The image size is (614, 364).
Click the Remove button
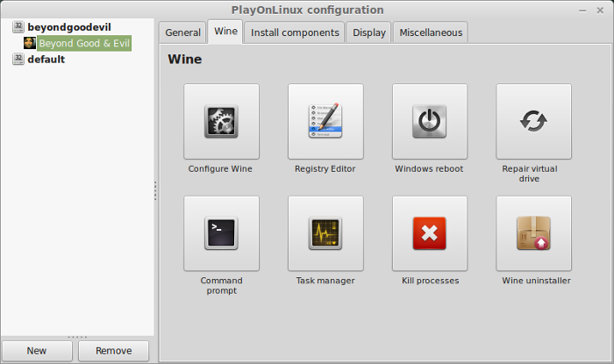pos(113,351)
